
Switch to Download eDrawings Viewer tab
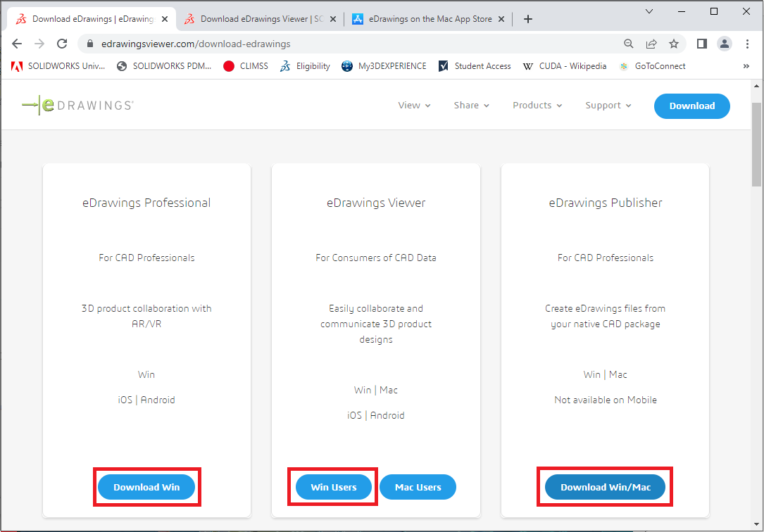261,19
